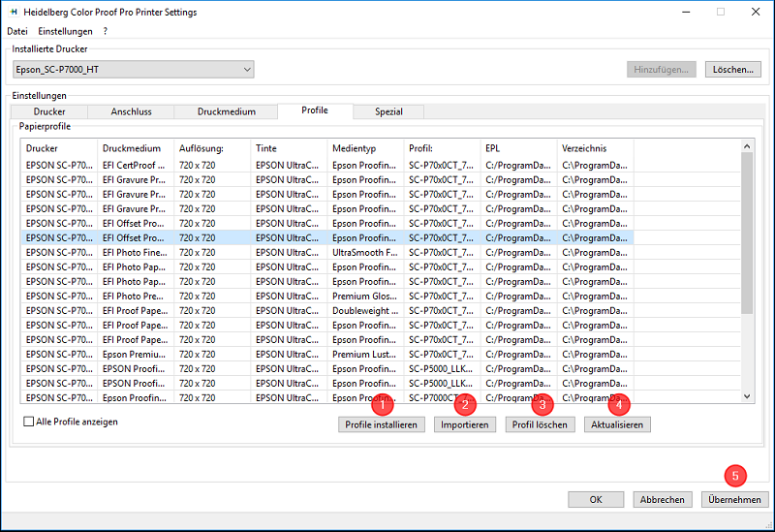Click the Löschen... button
The image size is (775, 532).
733,70
